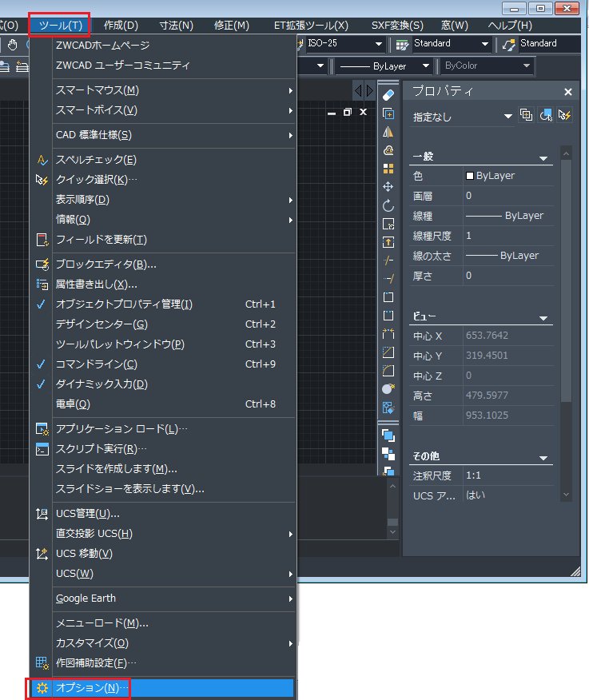589x700 pixels.
Task: Collapse the 一般 properties section
Action: pos(543,158)
